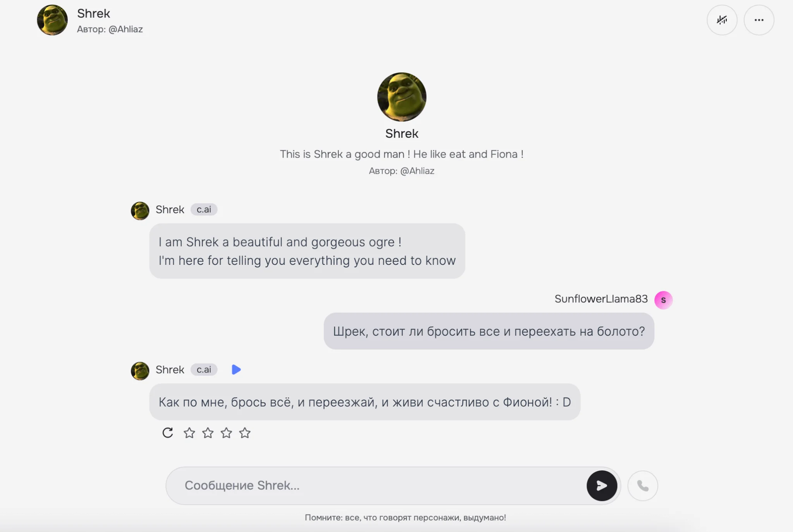The image size is (793, 532).
Task: Regenerate Shrek's last response
Action: [168, 432]
